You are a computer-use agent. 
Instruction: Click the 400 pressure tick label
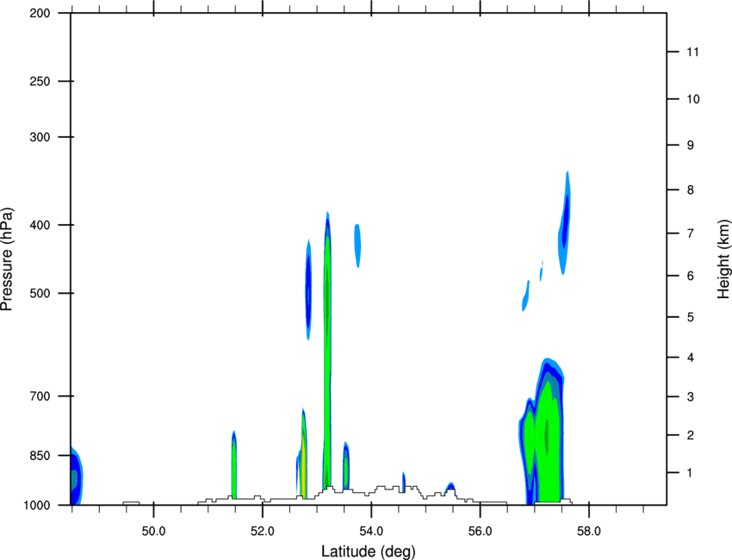40,225
